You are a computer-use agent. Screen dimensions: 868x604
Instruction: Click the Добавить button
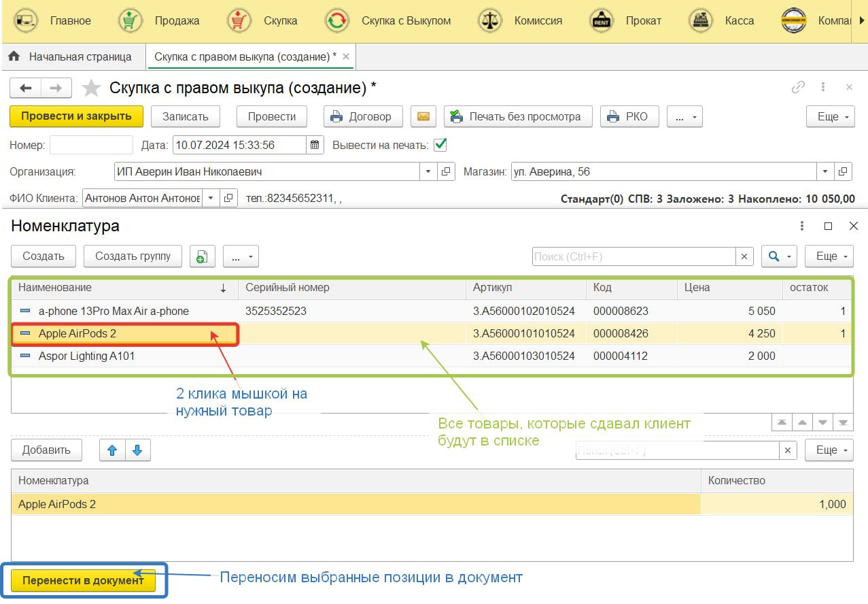click(x=46, y=450)
